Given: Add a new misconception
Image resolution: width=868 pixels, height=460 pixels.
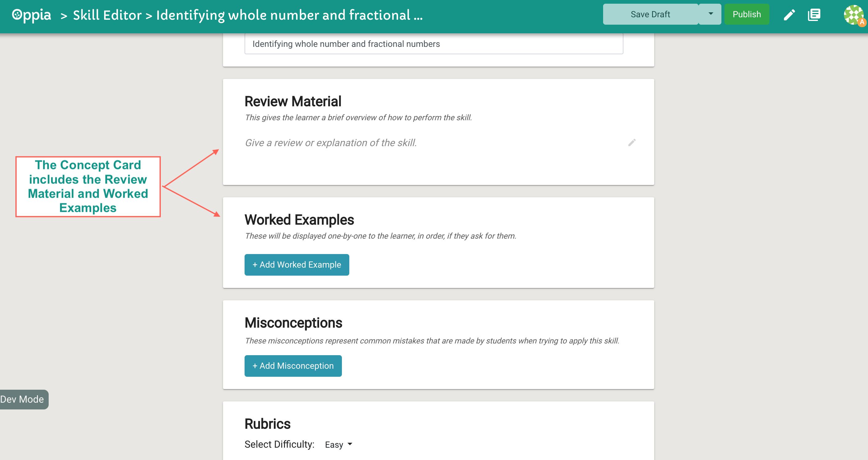Looking at the screenshot, I should click(x=293, y=366).
